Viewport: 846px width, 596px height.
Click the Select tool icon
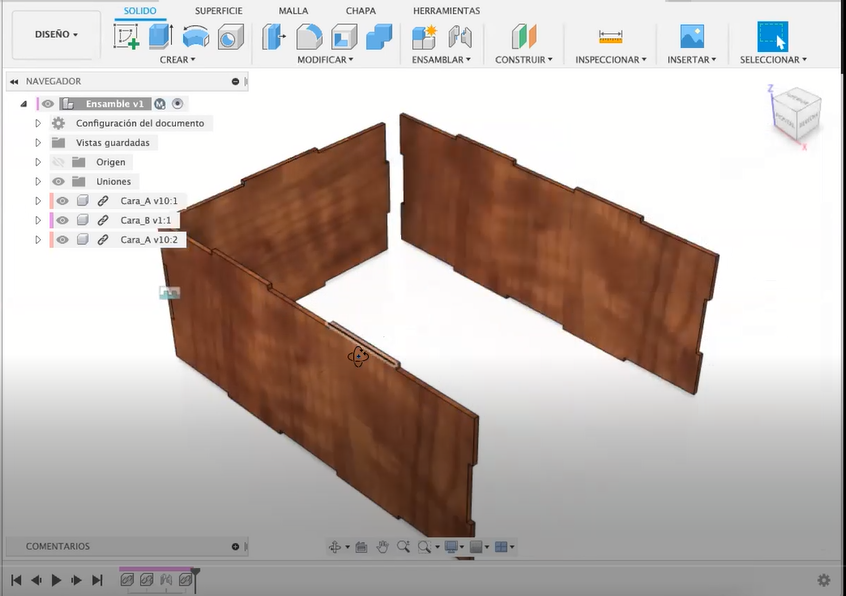773,36
